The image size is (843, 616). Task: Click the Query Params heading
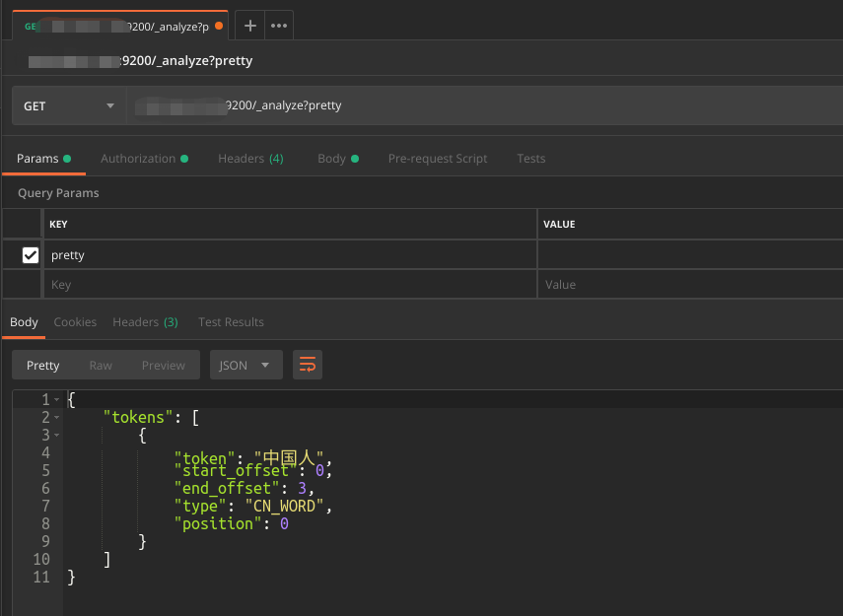[58, 193]
